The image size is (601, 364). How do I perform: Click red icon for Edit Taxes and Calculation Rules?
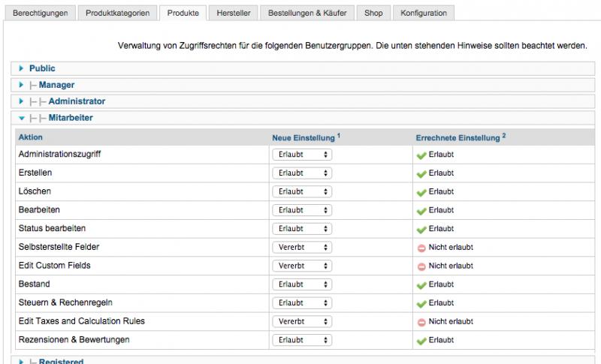pyautogui.click(x=421, y=322)
